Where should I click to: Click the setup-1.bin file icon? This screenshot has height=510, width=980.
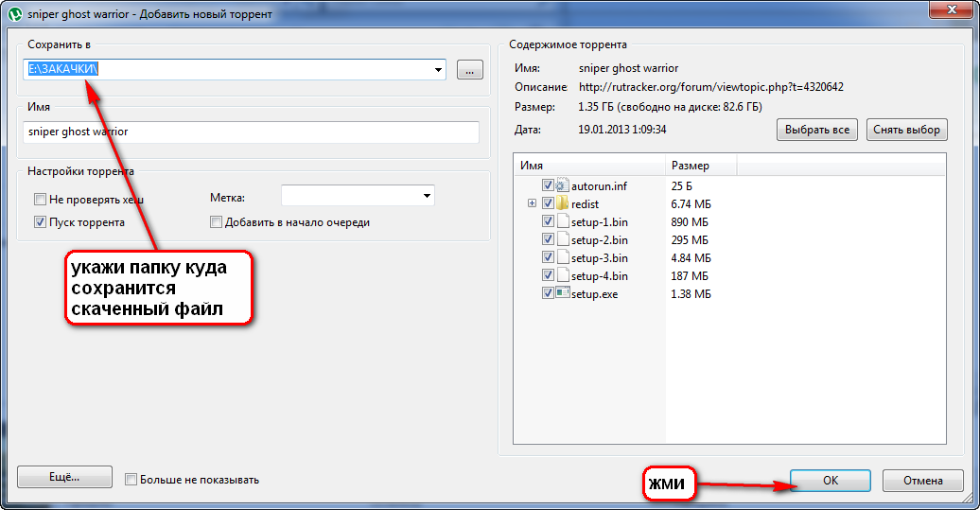(x=562, y=221)
